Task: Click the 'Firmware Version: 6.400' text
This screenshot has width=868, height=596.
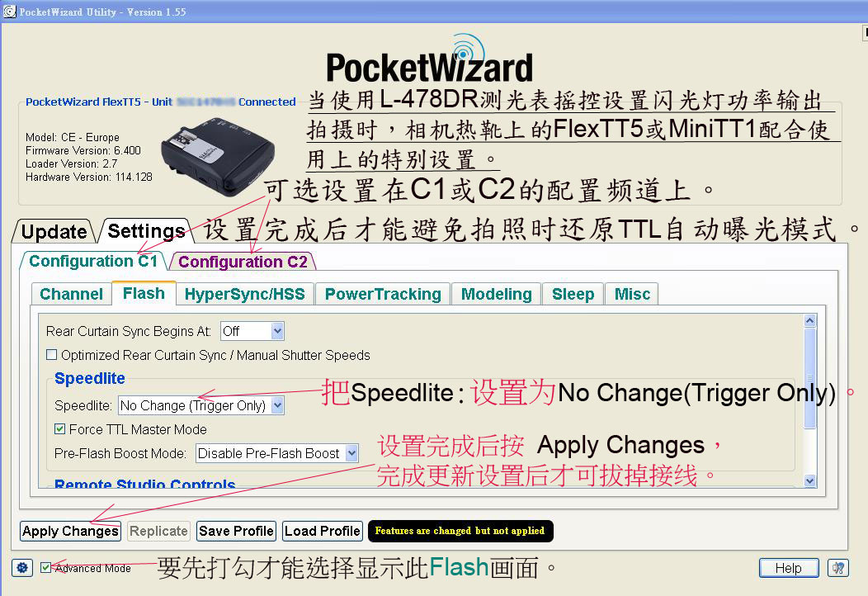Action: [x=83, y=150]
